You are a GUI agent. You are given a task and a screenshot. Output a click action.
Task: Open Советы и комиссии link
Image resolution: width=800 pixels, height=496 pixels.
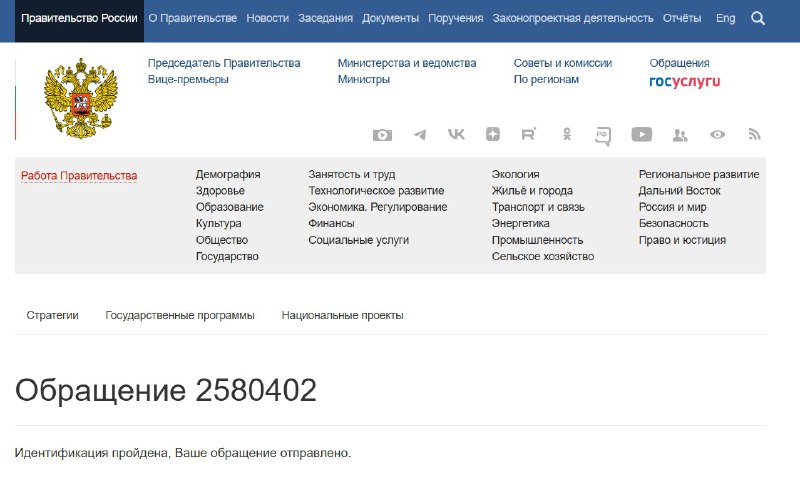pos(563,63)
